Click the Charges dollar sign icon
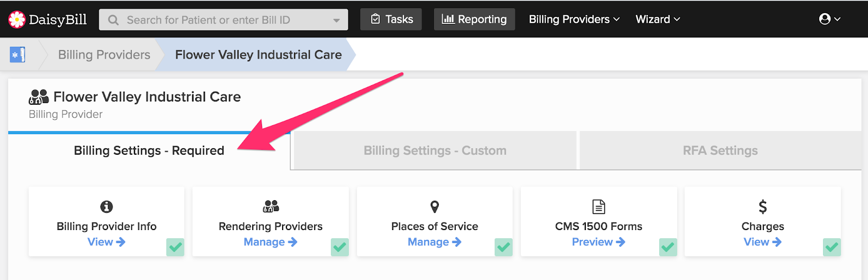The image size is (868, 280). 763,207
